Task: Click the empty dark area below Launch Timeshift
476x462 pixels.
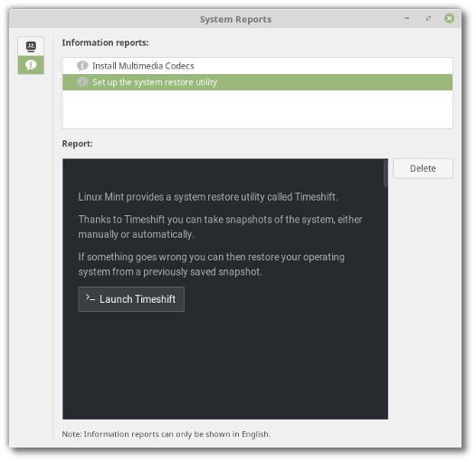Action: click(x=224, y=365)
